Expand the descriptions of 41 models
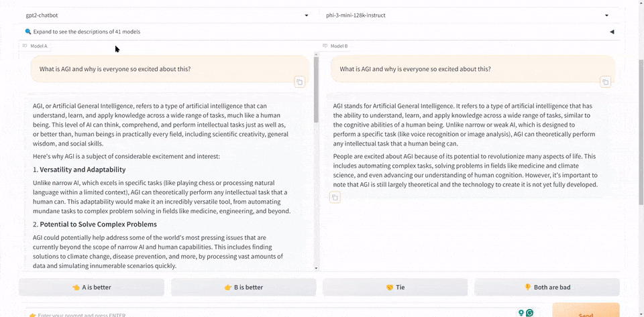 [319, 31]
